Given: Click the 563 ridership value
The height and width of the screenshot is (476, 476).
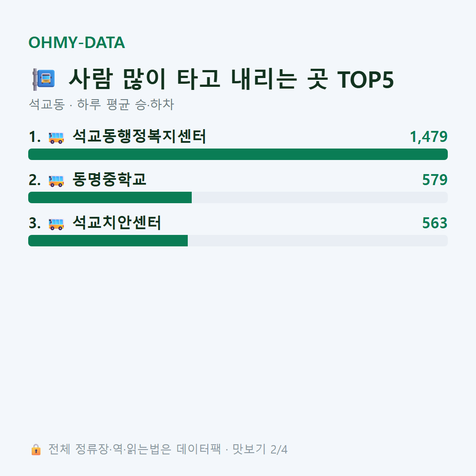Looking at the screenshot, I should coord(435,223).
